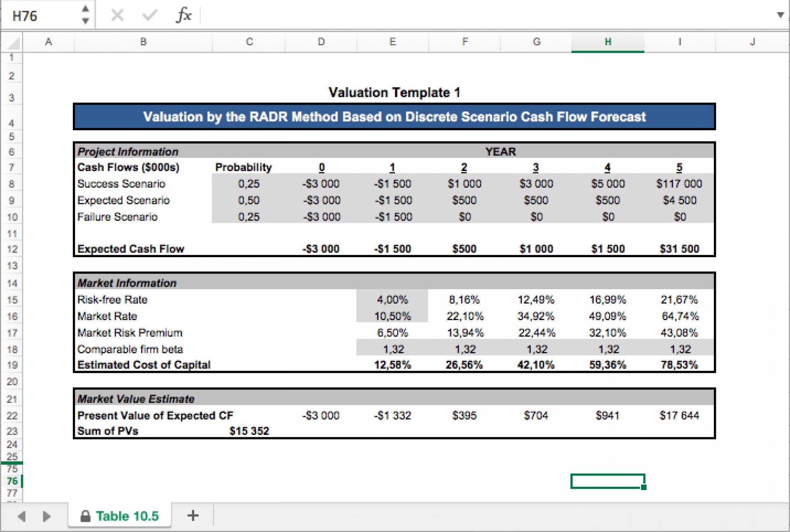The image size is (790, 532).
Task: Select column D header
Action: [321, 42]
